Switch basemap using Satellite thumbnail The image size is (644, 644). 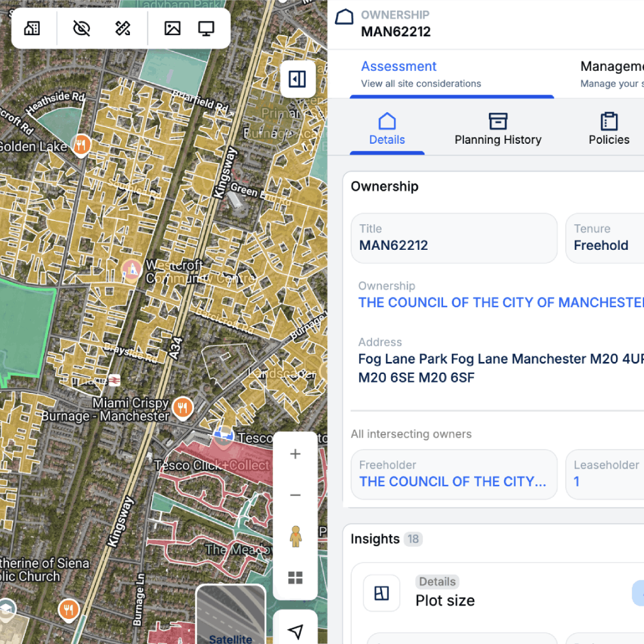[x=231, y=614]
